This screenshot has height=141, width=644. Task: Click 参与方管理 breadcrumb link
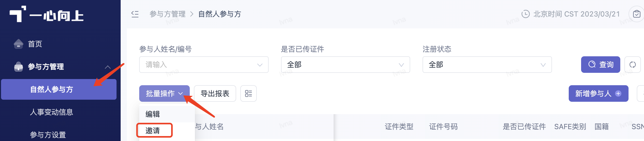pos(168,14)
